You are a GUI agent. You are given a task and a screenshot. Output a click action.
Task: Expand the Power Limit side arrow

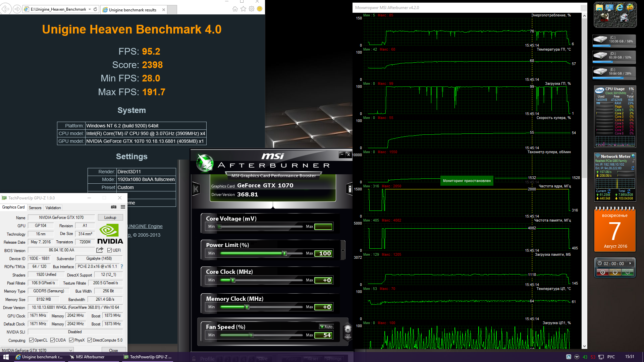click(x=343, y=250)
